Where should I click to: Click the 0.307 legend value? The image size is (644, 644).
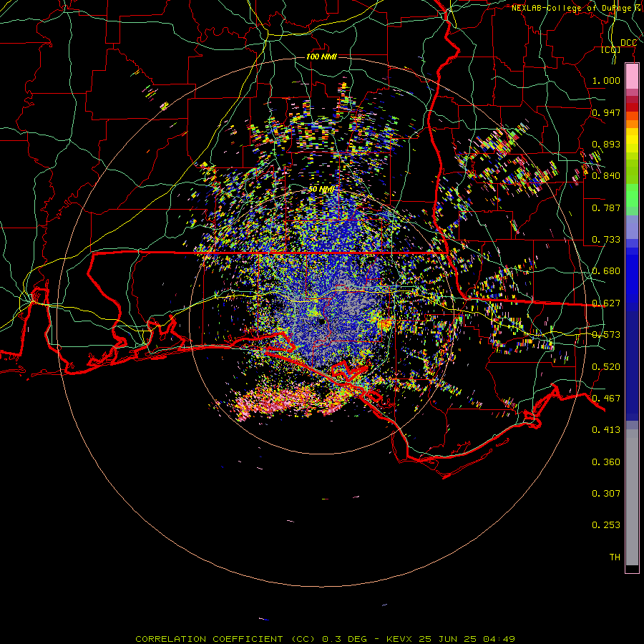click(606, 494)
